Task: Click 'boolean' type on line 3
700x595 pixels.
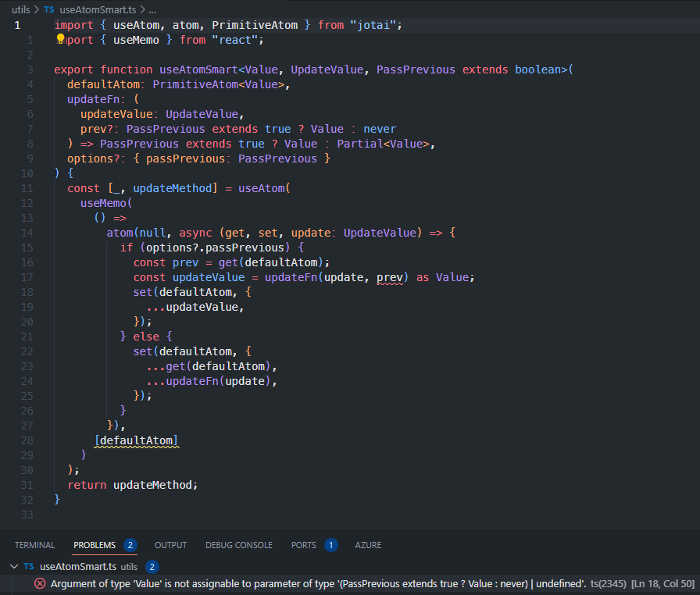Action: tap(538, 69)
